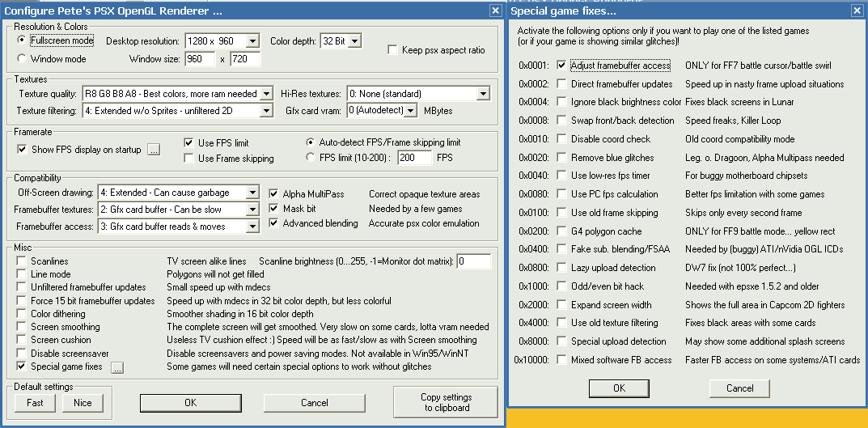Viewport: 868px width, 428px height.
Task: Click Cancel in Special game fixes dialog
Action: (x=739, y=388)
